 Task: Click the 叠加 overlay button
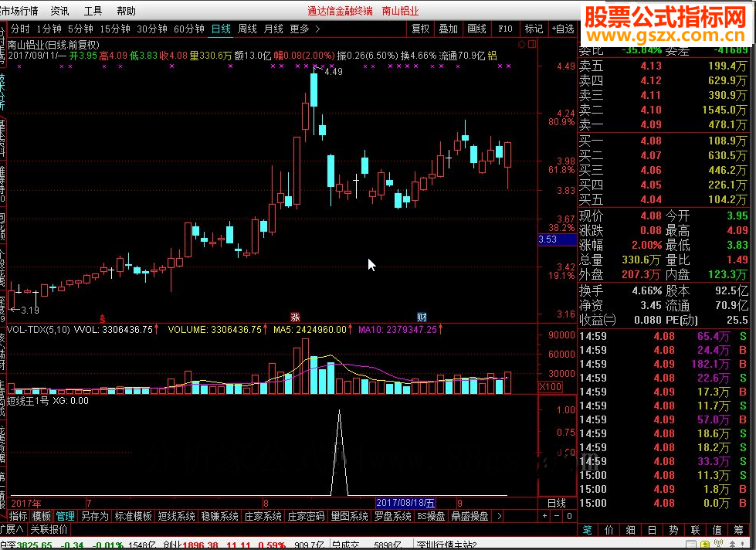tap(448, 29)
